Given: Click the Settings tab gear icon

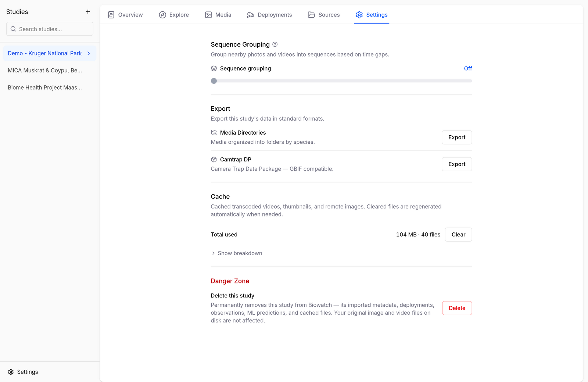Looking at the screenshot, I should pos(359,15).
